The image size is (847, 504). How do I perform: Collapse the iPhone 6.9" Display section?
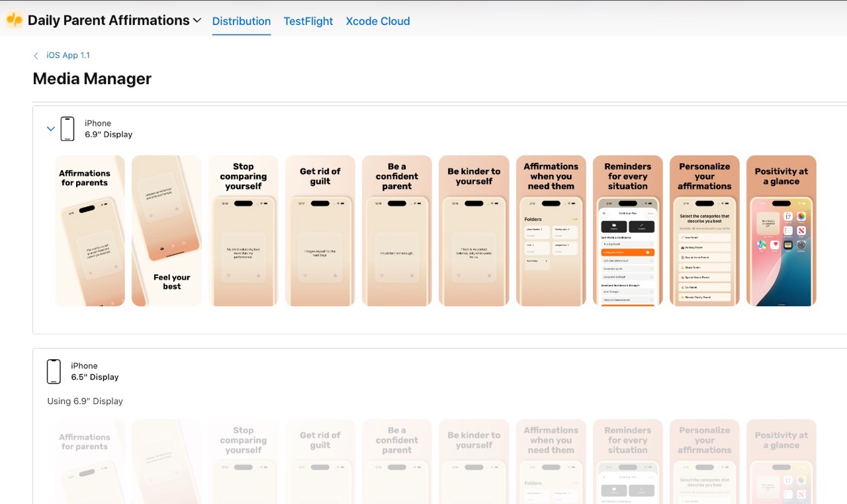pyautogui.click(x=51, y=129)
